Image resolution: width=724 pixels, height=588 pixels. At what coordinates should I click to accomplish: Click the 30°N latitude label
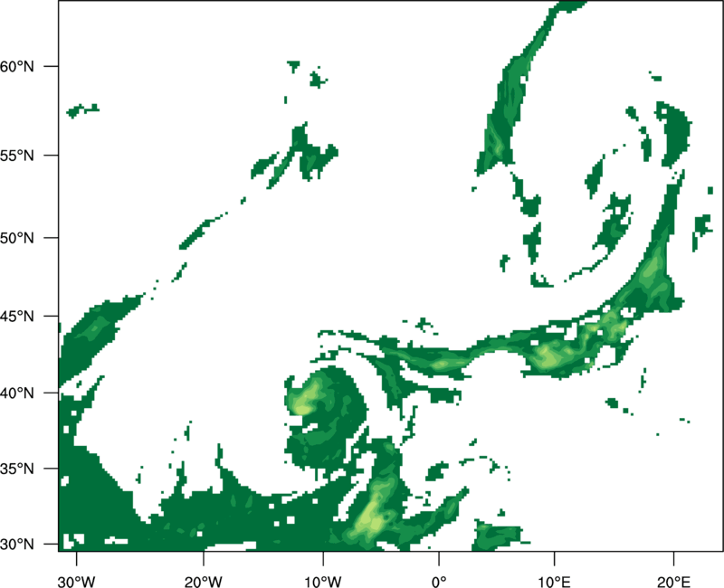[x=17, y=545]
